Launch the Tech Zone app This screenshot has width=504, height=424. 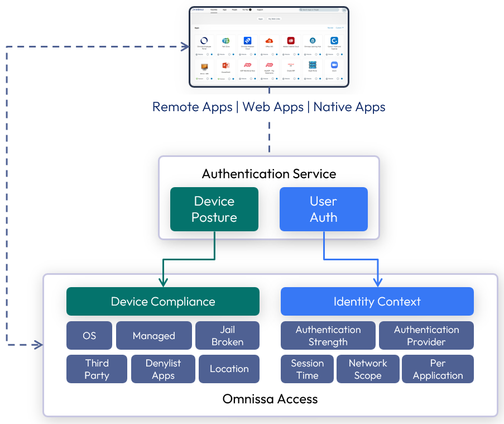[x=226, y=41]
